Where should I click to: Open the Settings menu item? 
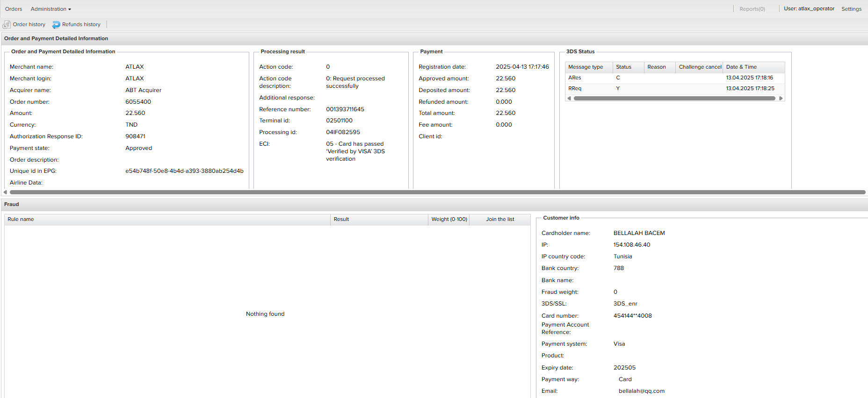(851, 9)
